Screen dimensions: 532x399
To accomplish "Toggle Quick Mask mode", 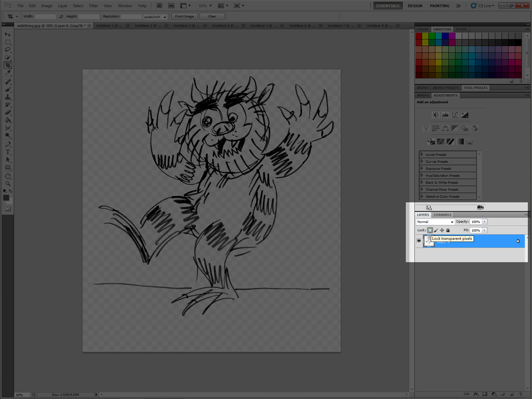I will tap(8, 208).
